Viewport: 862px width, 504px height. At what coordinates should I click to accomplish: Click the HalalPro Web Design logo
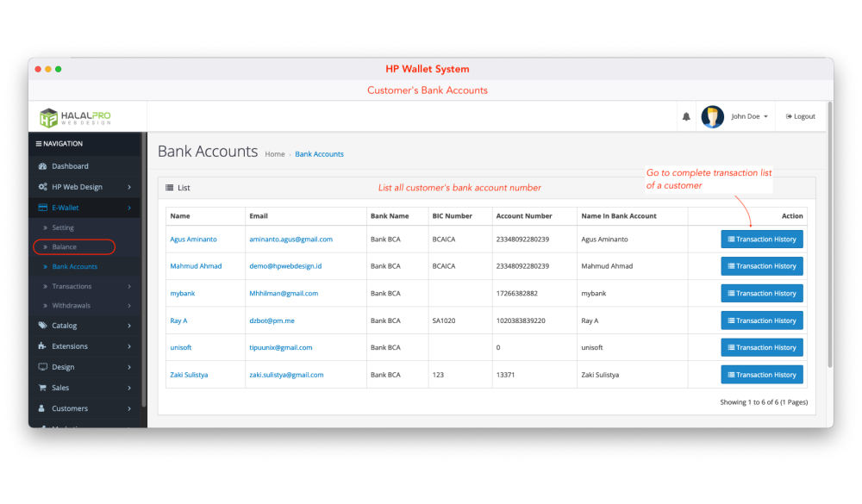pyautogui.click(x=76, y=117)
